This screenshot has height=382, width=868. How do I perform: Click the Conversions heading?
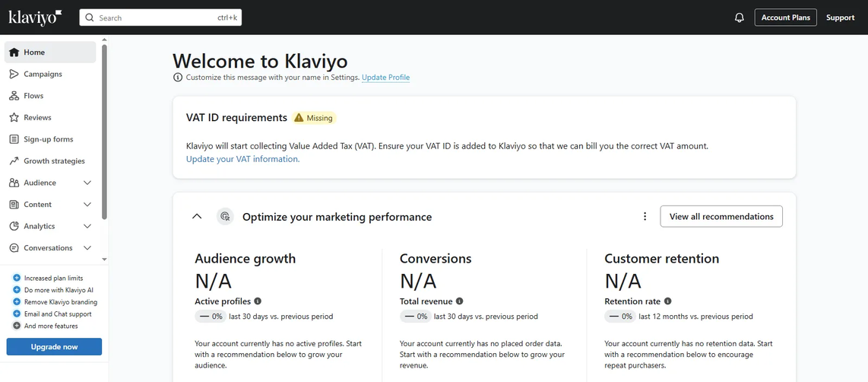click(436, 259)
